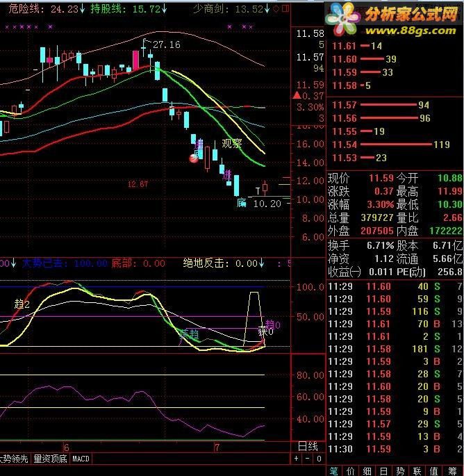Switch to the MACD indicator tab
The height and width of the screenshot is (476, 464).
click(x=81, y=459)
